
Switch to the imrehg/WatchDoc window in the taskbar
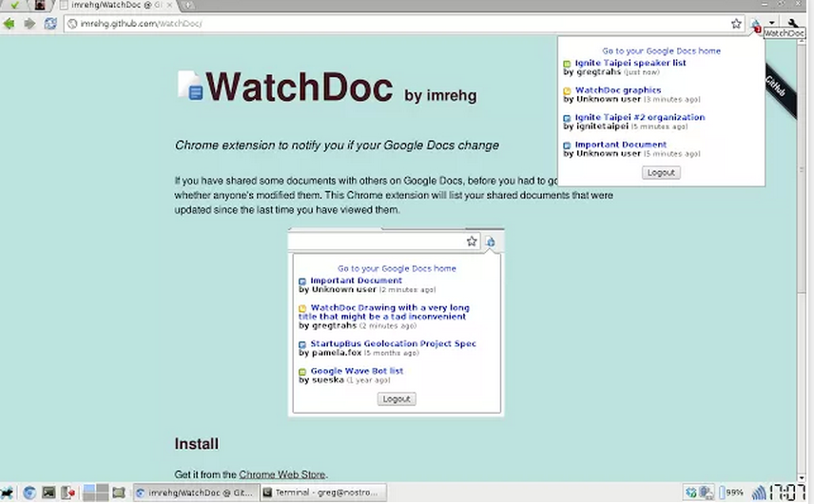[195, 493]
